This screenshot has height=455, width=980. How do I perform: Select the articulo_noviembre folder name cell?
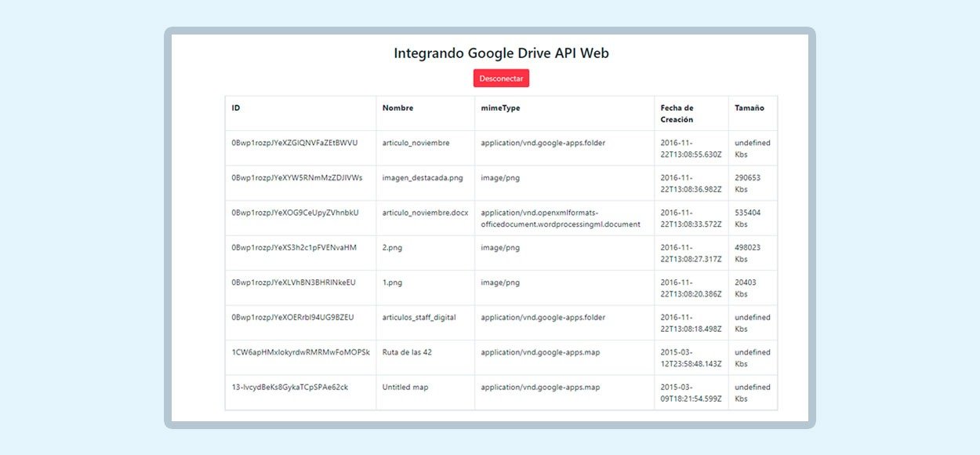tap(416, 143)
